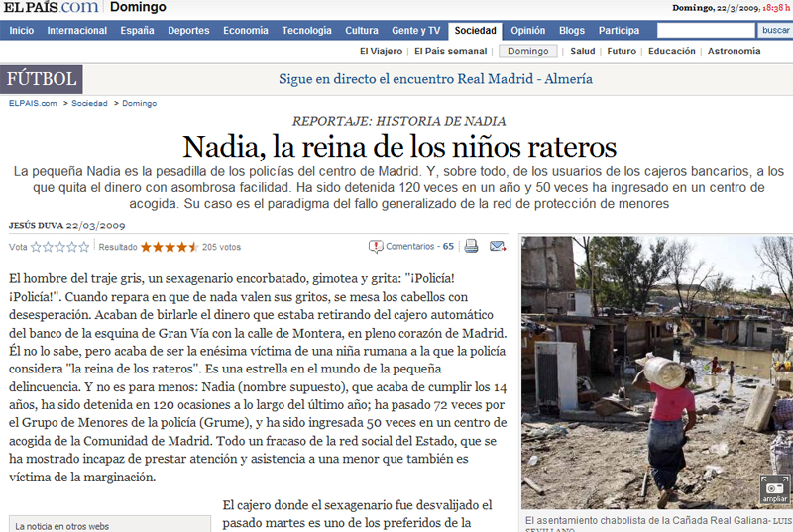Open the Inicio menu item
The width and height of the screenshot is (793, 532).
coord(22,31)
